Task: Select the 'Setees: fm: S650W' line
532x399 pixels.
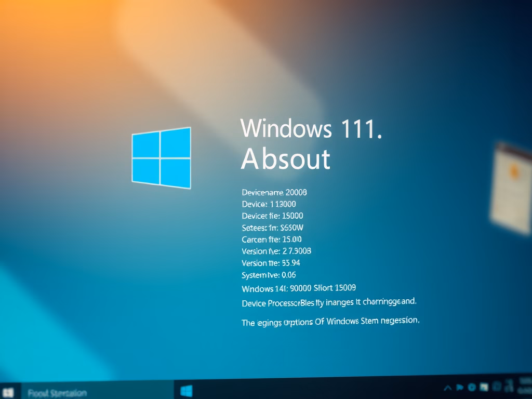Action: coord(272,228)
